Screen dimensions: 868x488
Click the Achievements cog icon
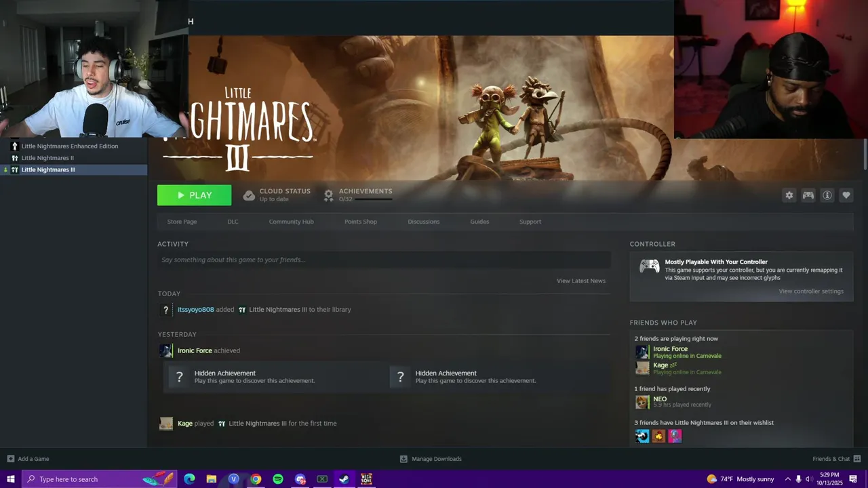(x=328, y=195)
